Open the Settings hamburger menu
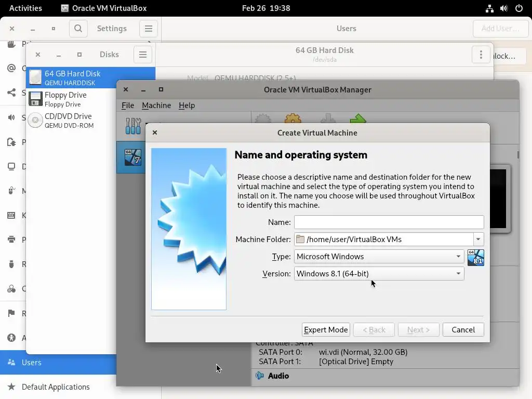Image resolution: width=532 pixels, height=399 pixels. click(148, 29)
